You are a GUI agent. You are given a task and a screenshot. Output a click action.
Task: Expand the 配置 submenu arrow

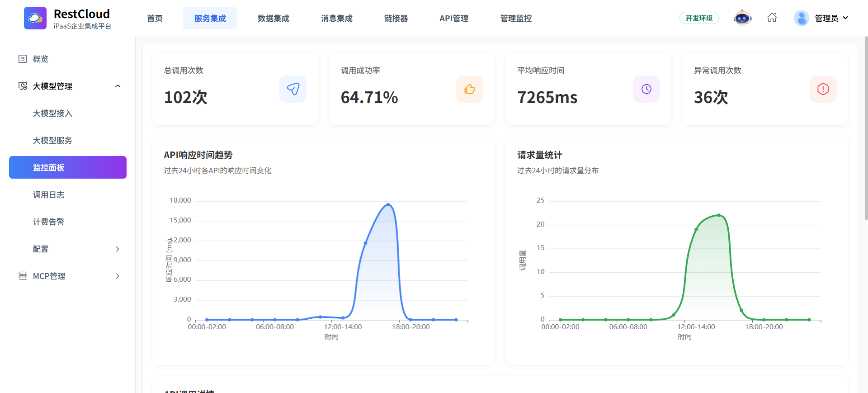(118, 249)
